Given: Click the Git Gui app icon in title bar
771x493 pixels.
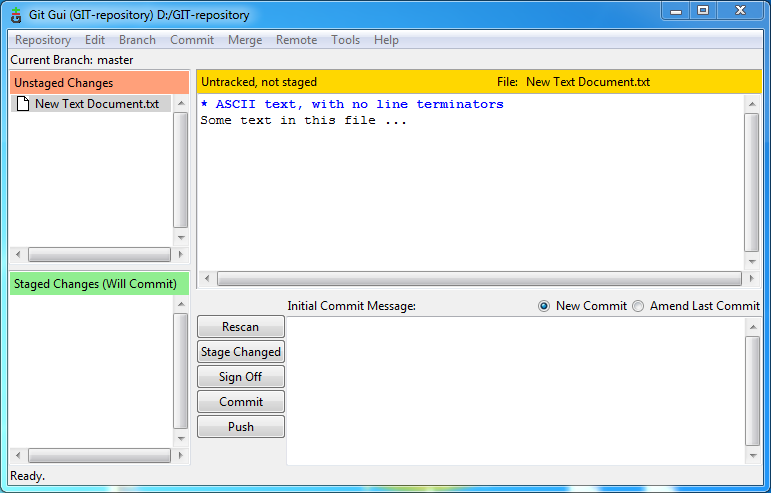Looking at the screenshot, I should pyautogui.click(x=16, y=15).
